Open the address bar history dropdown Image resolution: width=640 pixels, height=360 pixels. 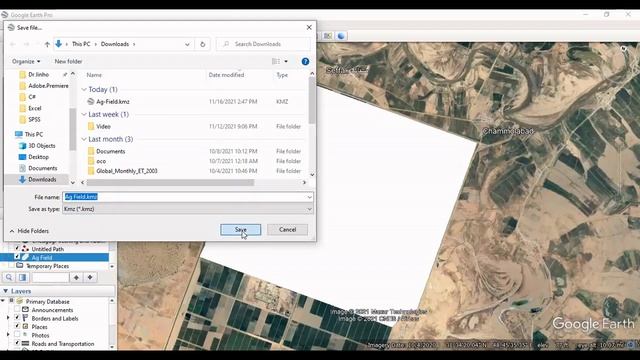(x=187, y=44)
